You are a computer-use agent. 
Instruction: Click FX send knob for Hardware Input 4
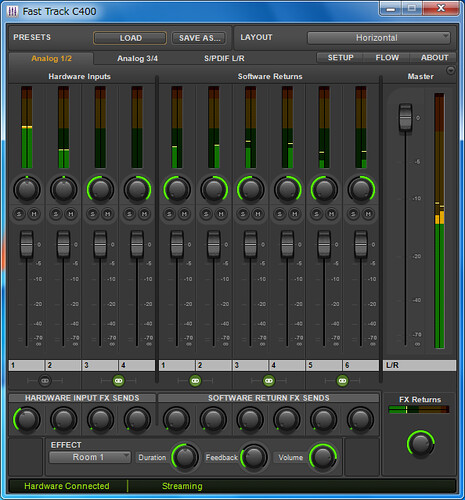coord(137,420)
